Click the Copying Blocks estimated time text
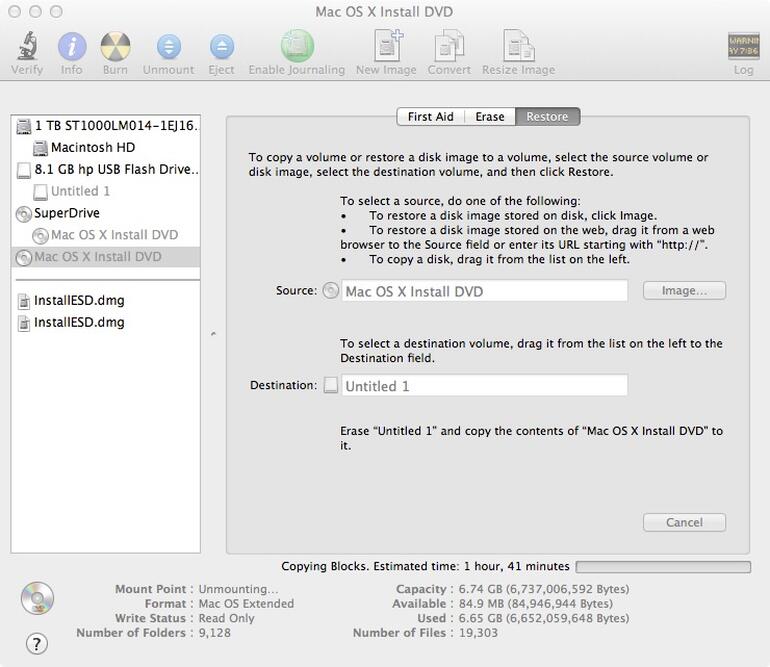The image size is (770, 667). [x=425, y=566]
